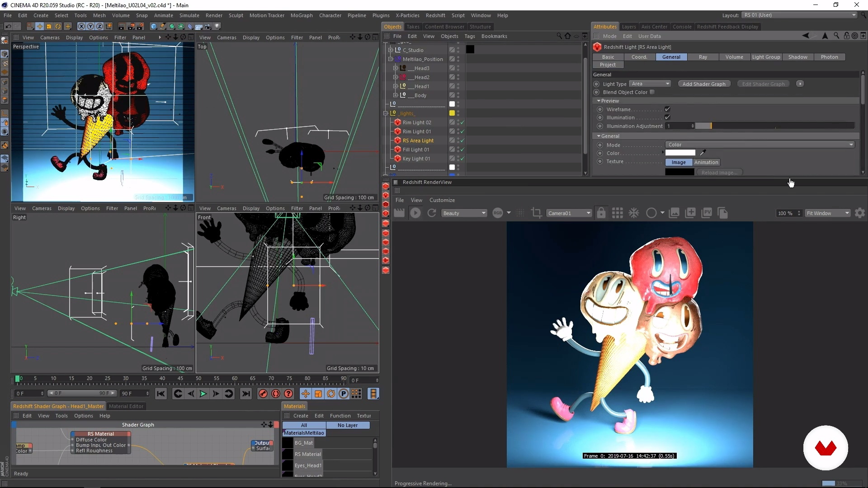The height and width of the screenshot is (488, 868).
Task: Select the RS Area Light object
Action: tap(418, 141)
